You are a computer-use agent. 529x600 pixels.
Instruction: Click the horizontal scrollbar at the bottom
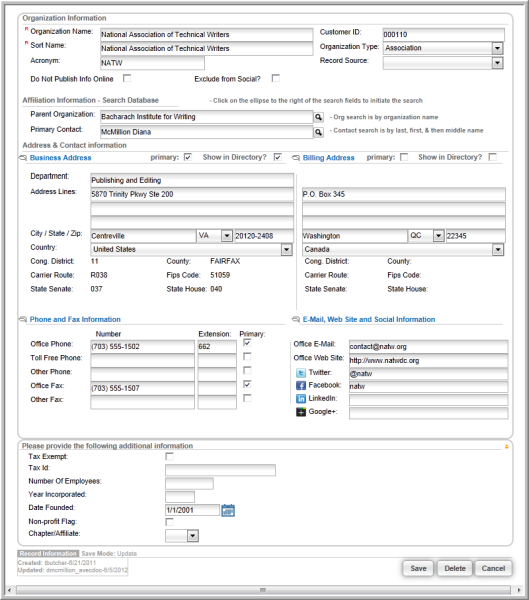pyautogui.click(x=263, y=590)
